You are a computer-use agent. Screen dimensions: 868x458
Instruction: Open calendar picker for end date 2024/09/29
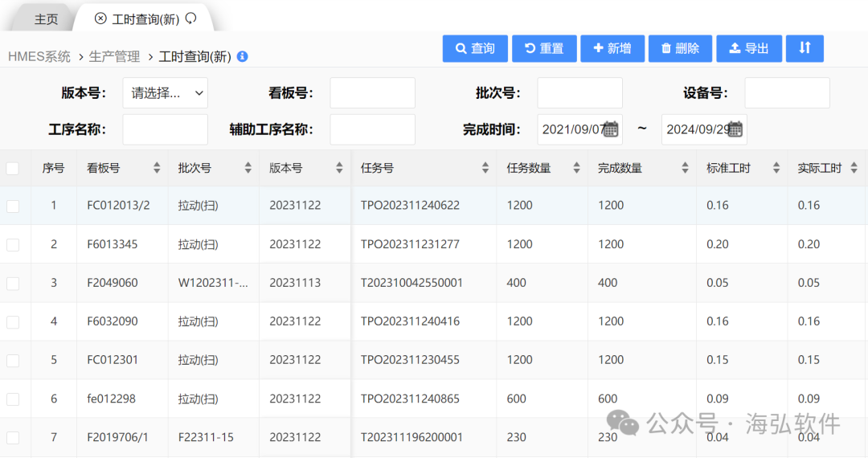point(735,129)
